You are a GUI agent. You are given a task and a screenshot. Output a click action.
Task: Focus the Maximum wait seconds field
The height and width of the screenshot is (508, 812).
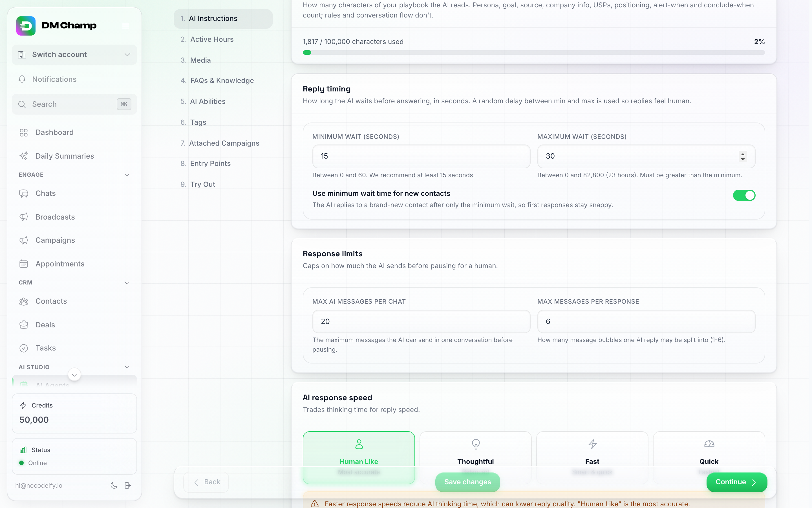(646, 156)
